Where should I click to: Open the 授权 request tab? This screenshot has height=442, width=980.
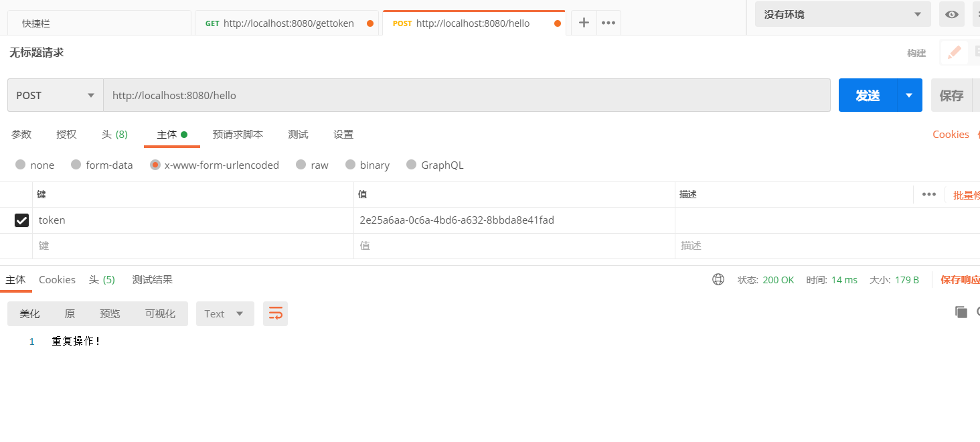click(66, 134)
